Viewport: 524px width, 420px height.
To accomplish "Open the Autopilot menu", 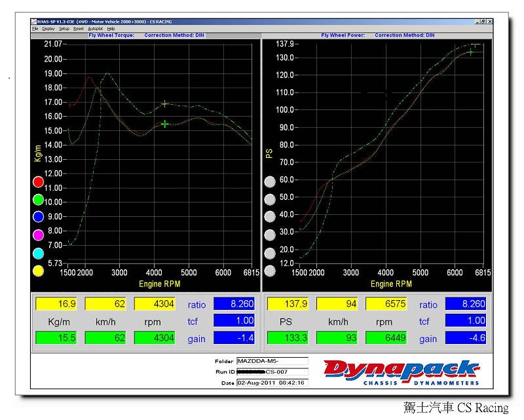I will pyautogui.click(x=95, y=29).
